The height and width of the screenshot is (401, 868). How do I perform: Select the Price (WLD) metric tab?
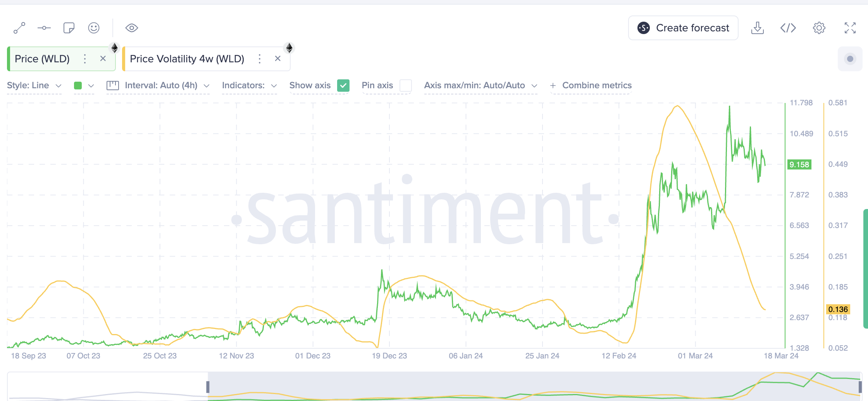tap(42, 59)
